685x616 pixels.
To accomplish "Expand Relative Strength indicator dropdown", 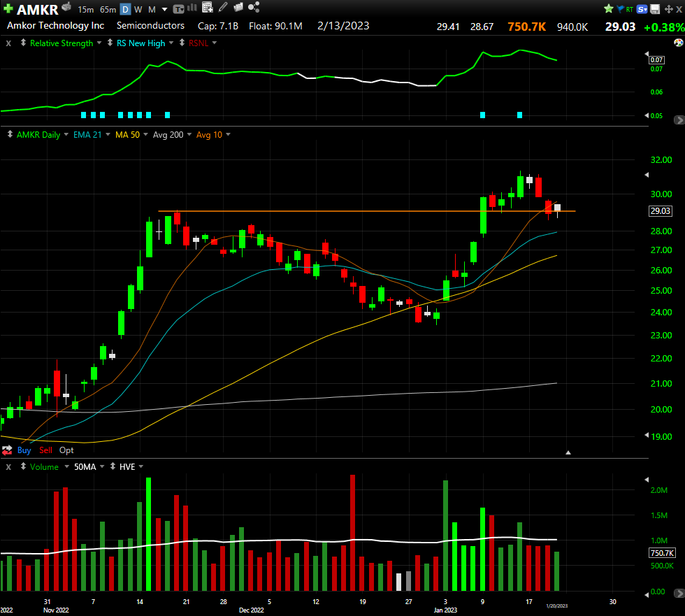I will [99, 43].
